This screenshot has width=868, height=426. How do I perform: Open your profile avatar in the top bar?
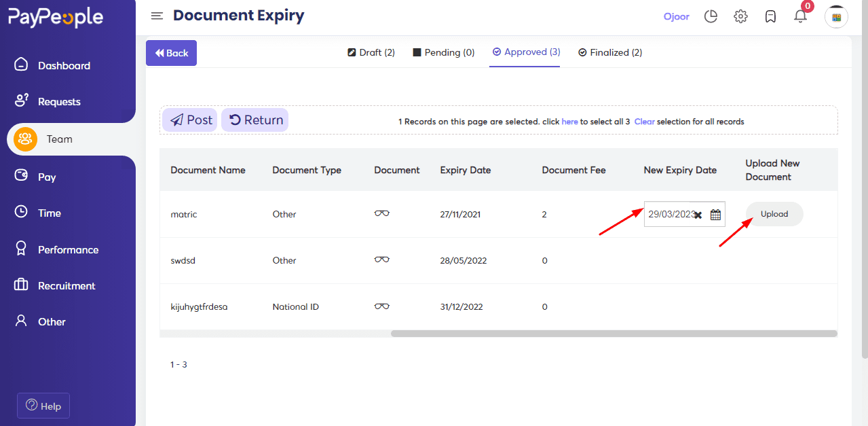[836, 16]
